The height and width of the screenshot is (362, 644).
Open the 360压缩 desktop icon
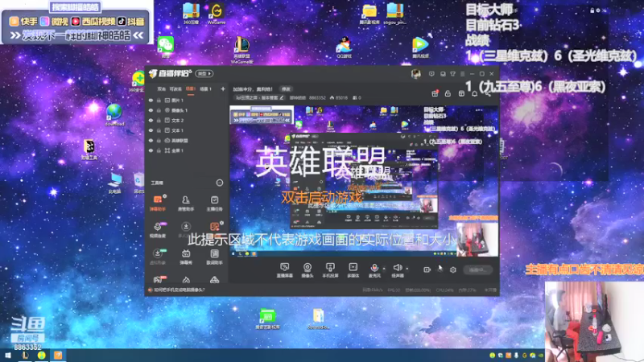191,13
